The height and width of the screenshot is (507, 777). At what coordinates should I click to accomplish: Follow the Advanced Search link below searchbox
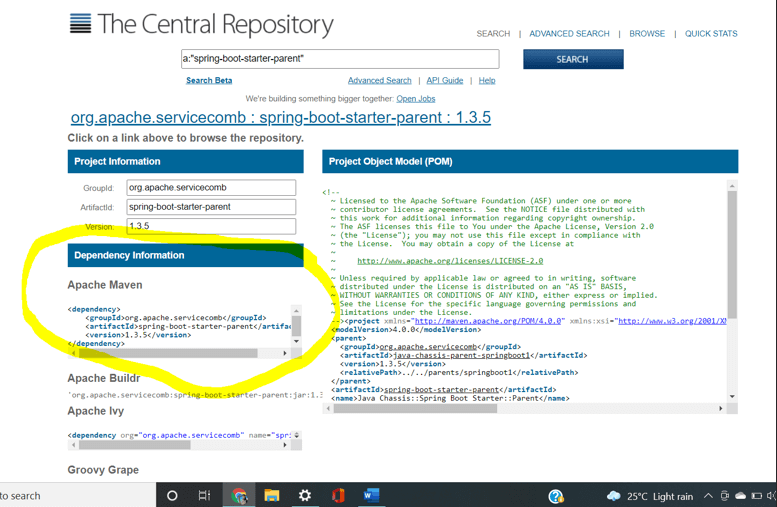[380, 80]
